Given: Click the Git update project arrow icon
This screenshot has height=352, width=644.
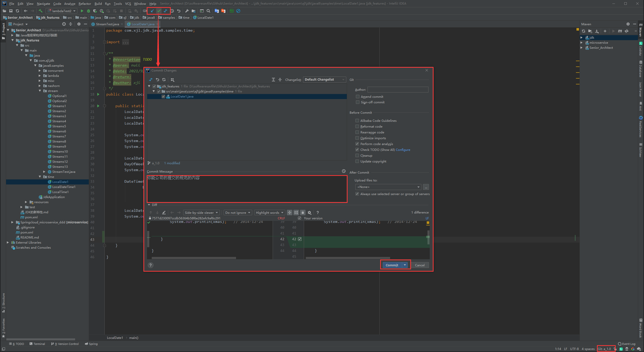Looking at the screenshot, I should tap(152, 11).
